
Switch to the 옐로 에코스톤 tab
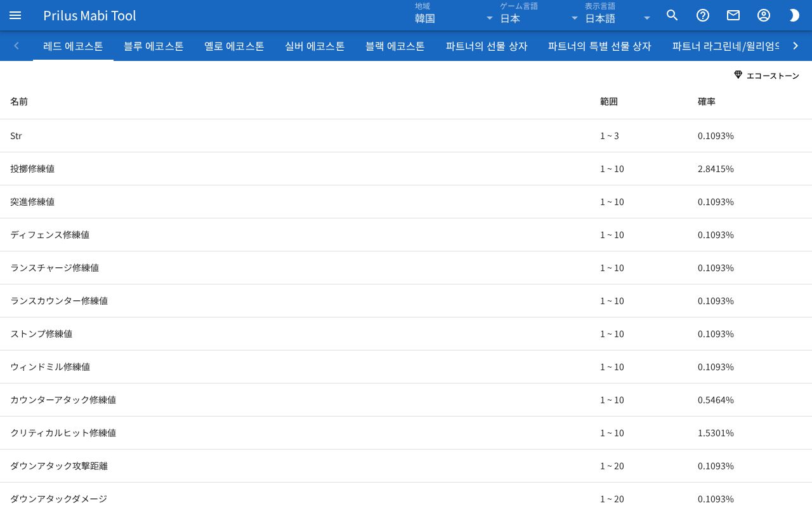pyautogui.click(x=234, y=46)
